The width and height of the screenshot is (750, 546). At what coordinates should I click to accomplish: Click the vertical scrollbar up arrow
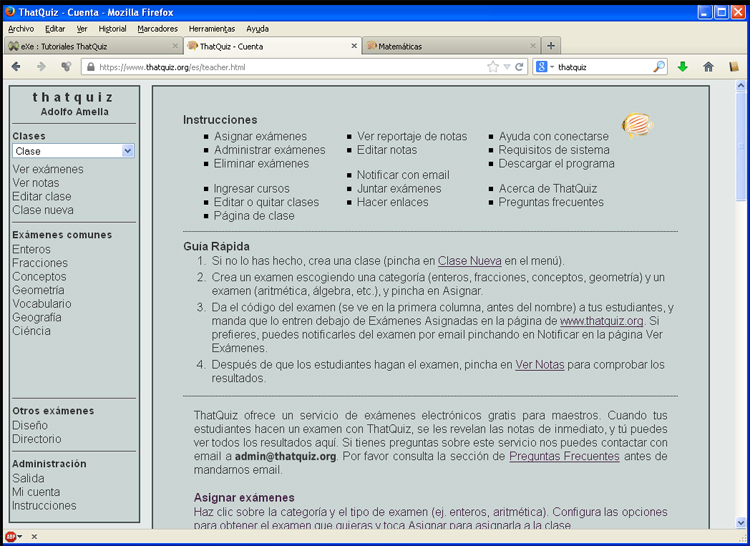coord(740,86)
